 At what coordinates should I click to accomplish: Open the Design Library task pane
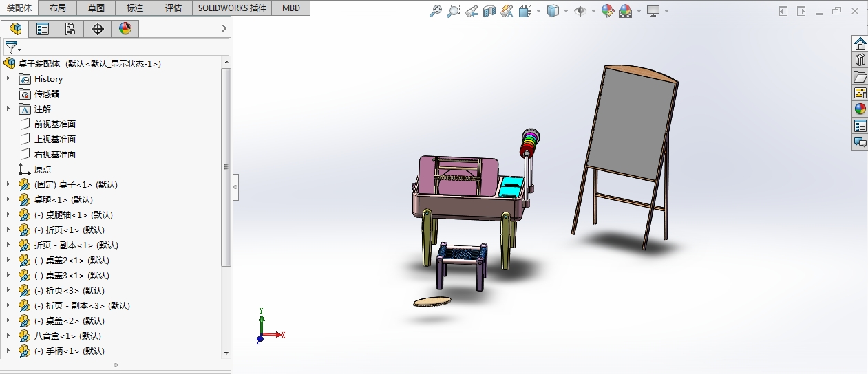[x=860, y=60]
